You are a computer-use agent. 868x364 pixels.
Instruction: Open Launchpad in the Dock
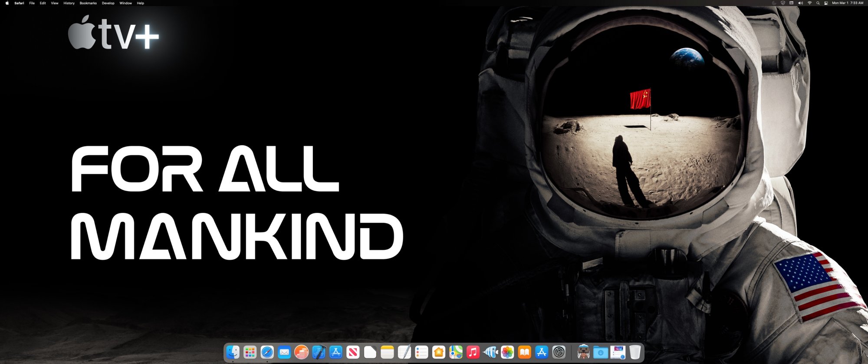[250, 352]
